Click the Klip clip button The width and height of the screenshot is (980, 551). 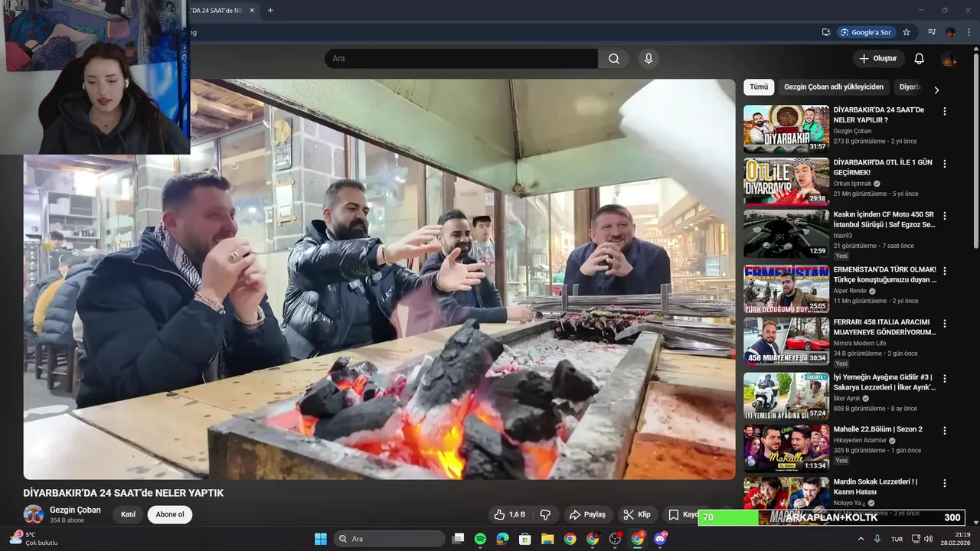(636, 514)
